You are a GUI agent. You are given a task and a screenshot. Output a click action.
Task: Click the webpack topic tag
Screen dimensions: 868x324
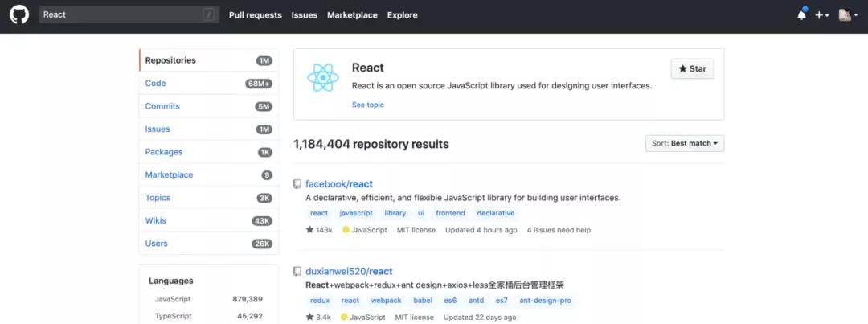pyautogui.click(x=386, y=301)
